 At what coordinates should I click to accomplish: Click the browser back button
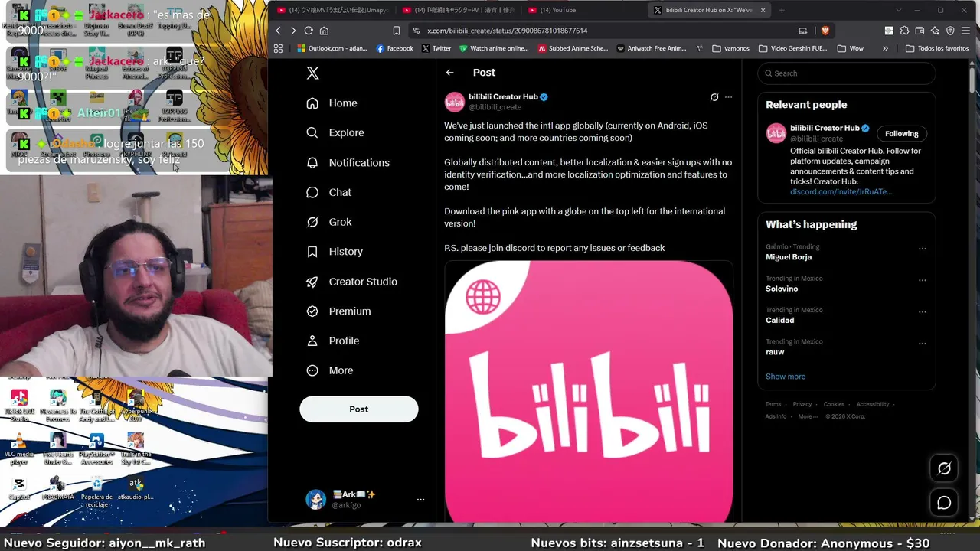[x=278, y=31]
